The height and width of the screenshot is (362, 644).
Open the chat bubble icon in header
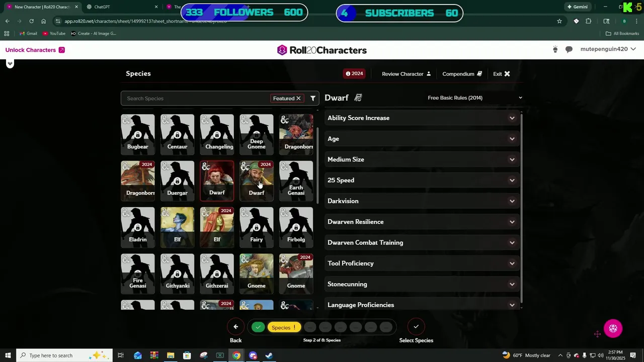click(x=569, y=49)
